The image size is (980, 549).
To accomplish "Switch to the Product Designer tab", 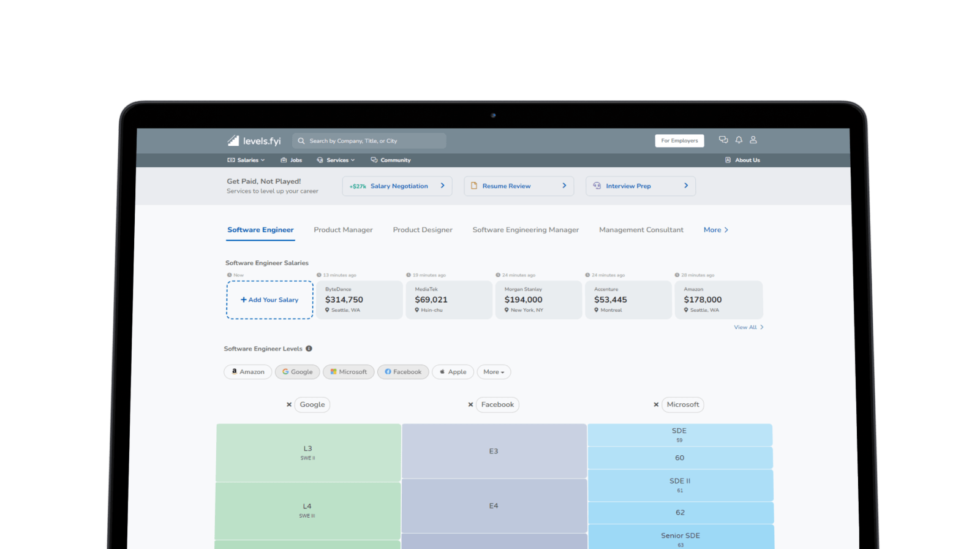I will coord(423,230).
